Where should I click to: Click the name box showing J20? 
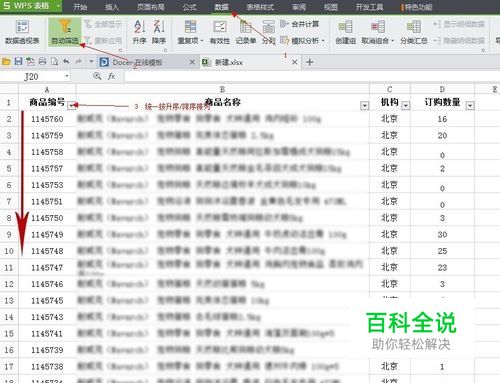32,77
